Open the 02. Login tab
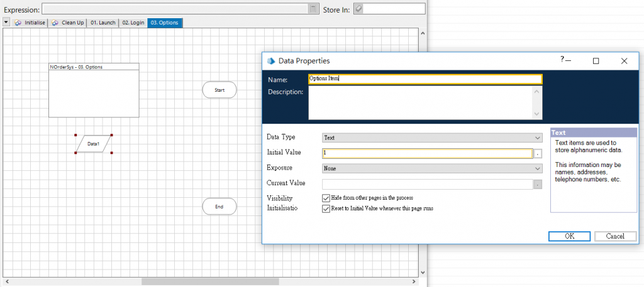Screen dimensions: 644x287 [x=133, y=23]
